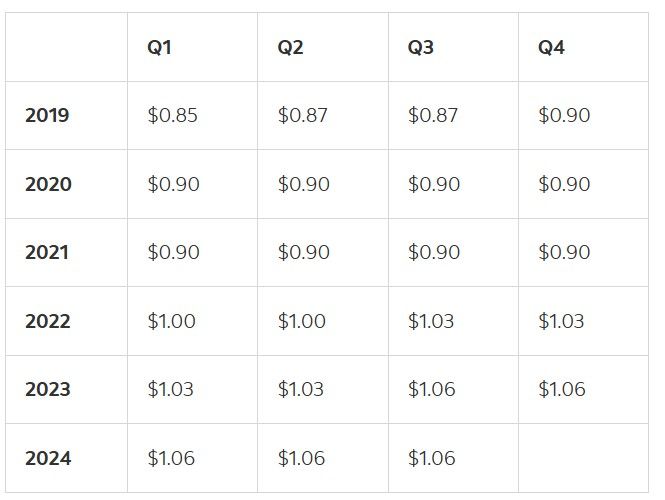Click the 2023 row label
The width and height of the screenshot is (665, 500).
[x=48, y=389]
